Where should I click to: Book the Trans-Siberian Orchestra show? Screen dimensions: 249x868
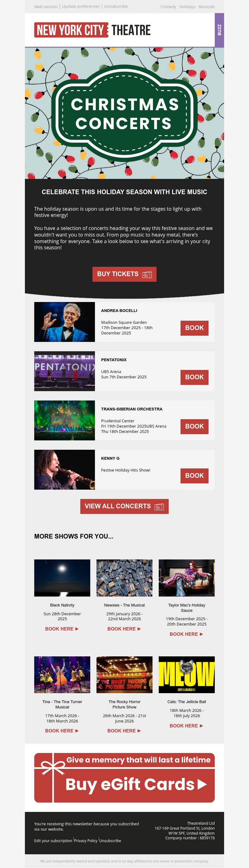pyautogui.click(x=194, y=426)
